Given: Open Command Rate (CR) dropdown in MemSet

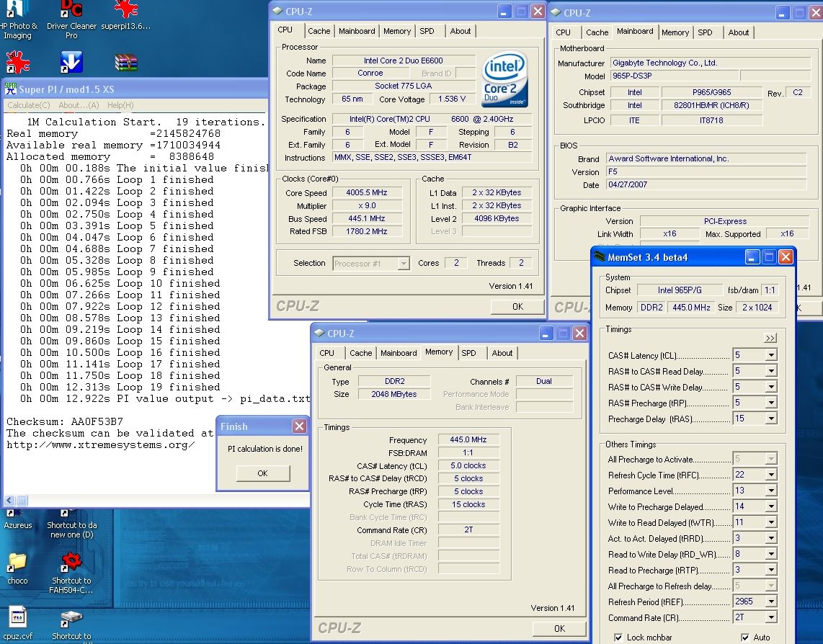Looking at the screenshot, I should click(x=771, y=617).
